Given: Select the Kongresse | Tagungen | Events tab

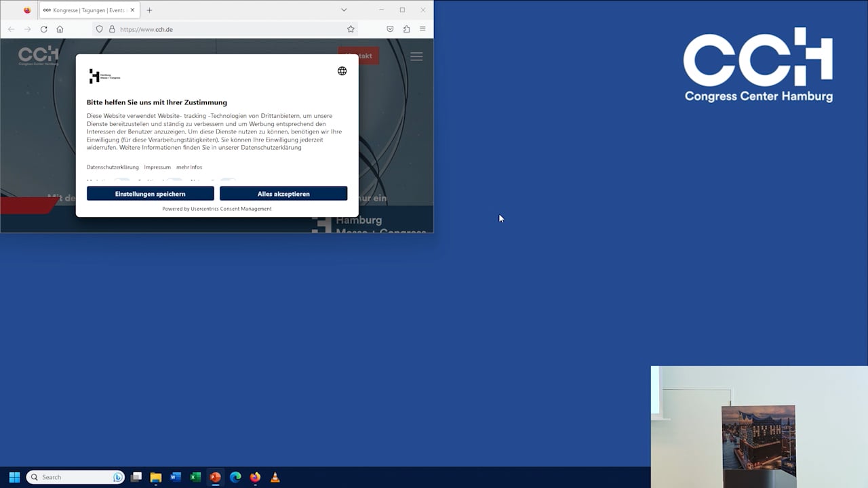Looking at the screenshot, I should (90, 10).
